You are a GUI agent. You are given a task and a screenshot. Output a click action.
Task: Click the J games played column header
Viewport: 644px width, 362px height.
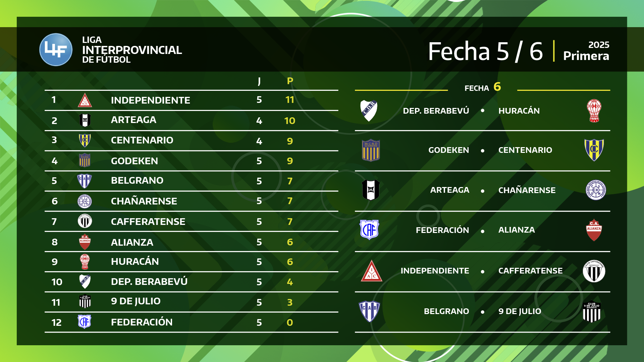[259, 81]
